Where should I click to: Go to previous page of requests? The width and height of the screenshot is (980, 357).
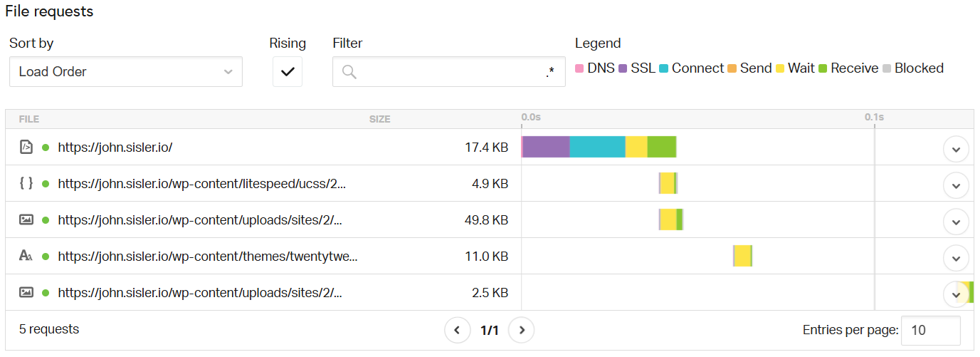457,330
